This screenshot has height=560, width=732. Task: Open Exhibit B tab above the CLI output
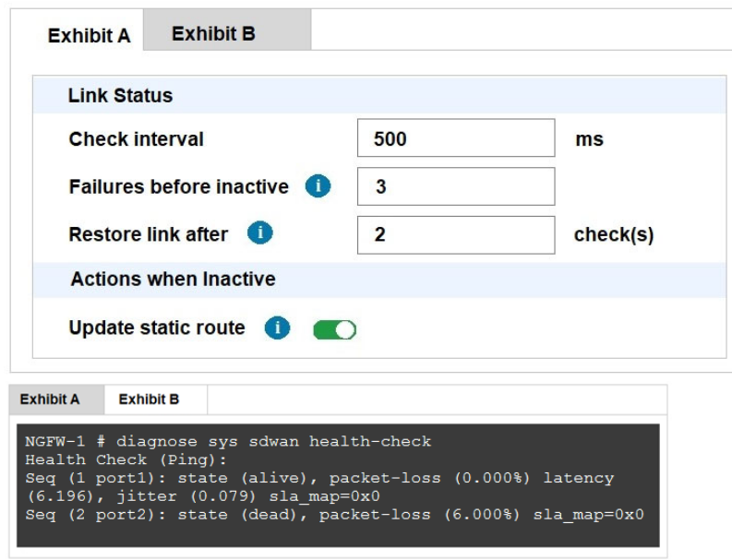(x=149, y=399)
